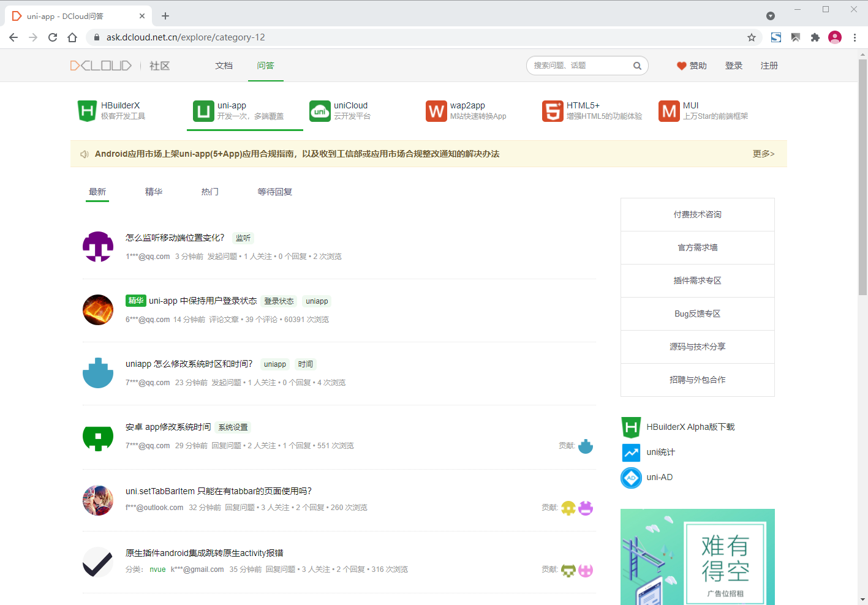
Task: Bookmark this page with star icon
Action: [x=752, y=37]
